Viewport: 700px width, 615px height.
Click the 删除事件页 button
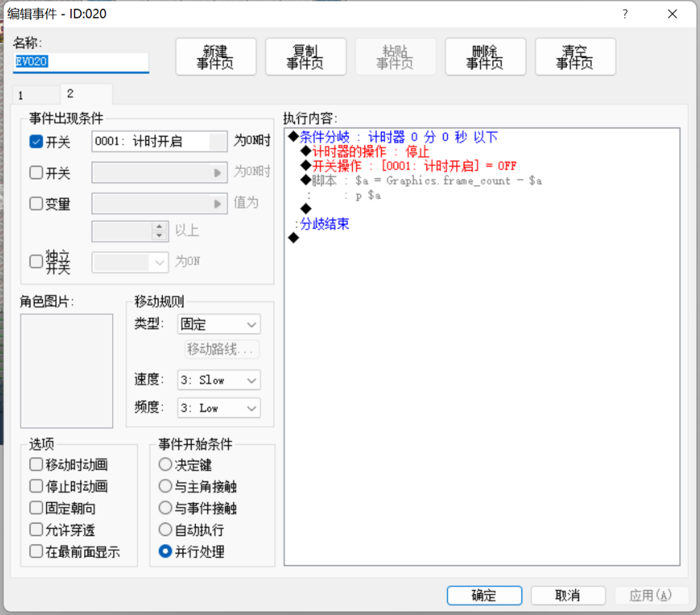click(485, 57)
